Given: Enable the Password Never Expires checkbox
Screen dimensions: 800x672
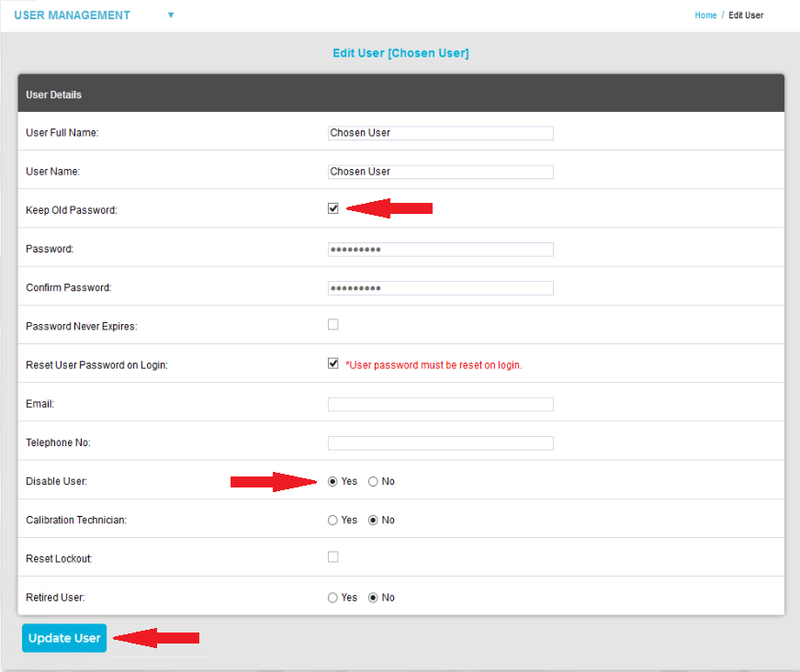Looking at the screenshot, I should click(x=333, y=325).
